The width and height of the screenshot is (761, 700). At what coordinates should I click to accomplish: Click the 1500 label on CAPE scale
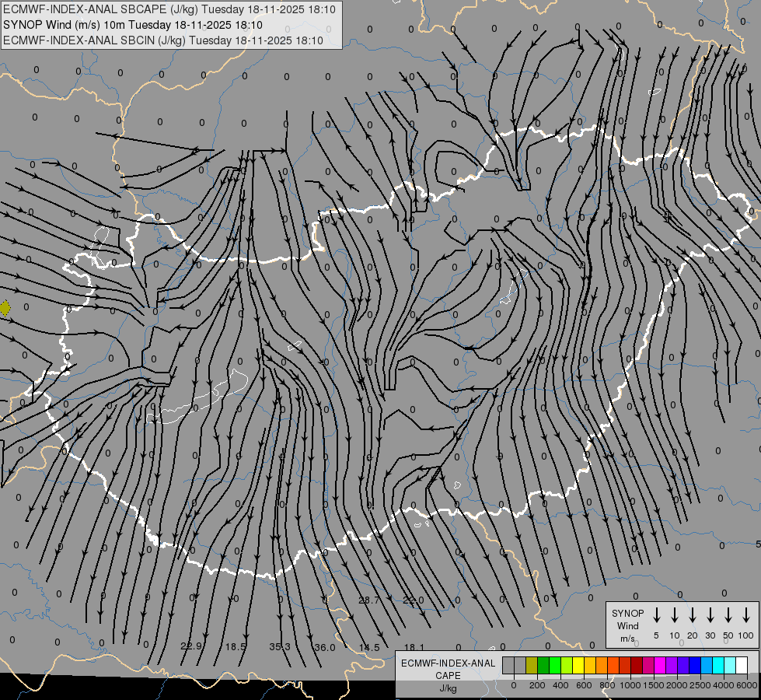coord(654,685)
